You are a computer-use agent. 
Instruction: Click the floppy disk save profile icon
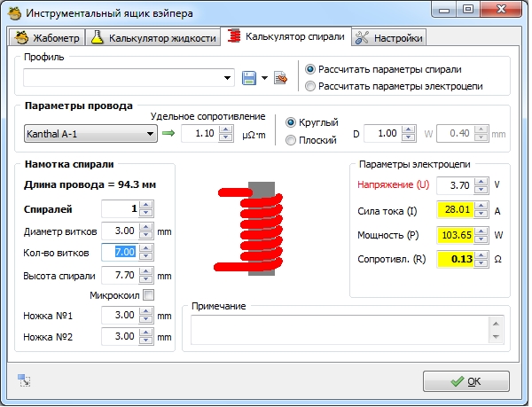tap(249, 78)
